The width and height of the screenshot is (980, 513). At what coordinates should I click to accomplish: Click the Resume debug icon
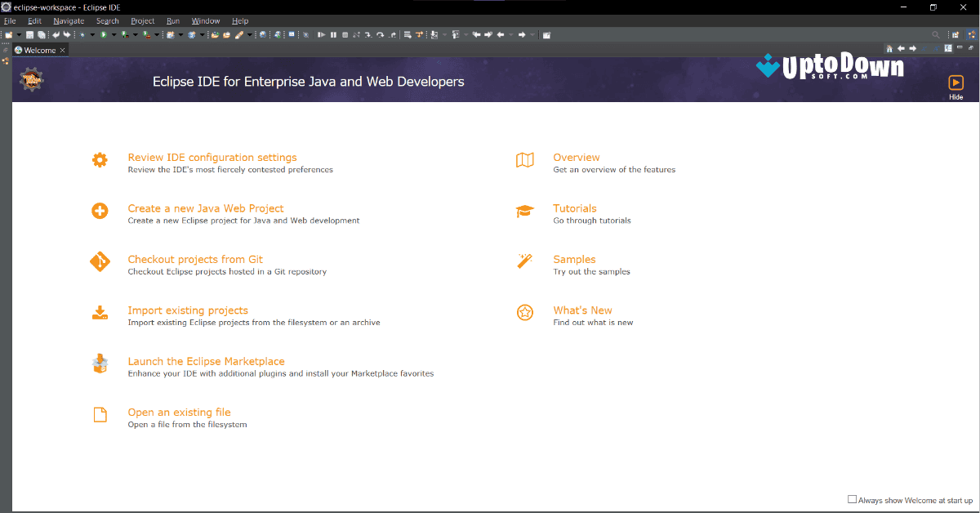pyautogui.click(x=323, y=34)
